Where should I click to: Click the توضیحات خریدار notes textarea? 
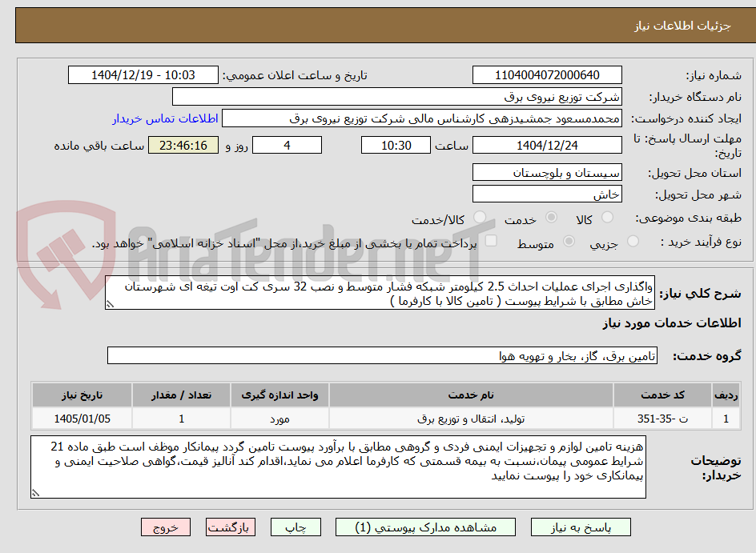(338, 467)
